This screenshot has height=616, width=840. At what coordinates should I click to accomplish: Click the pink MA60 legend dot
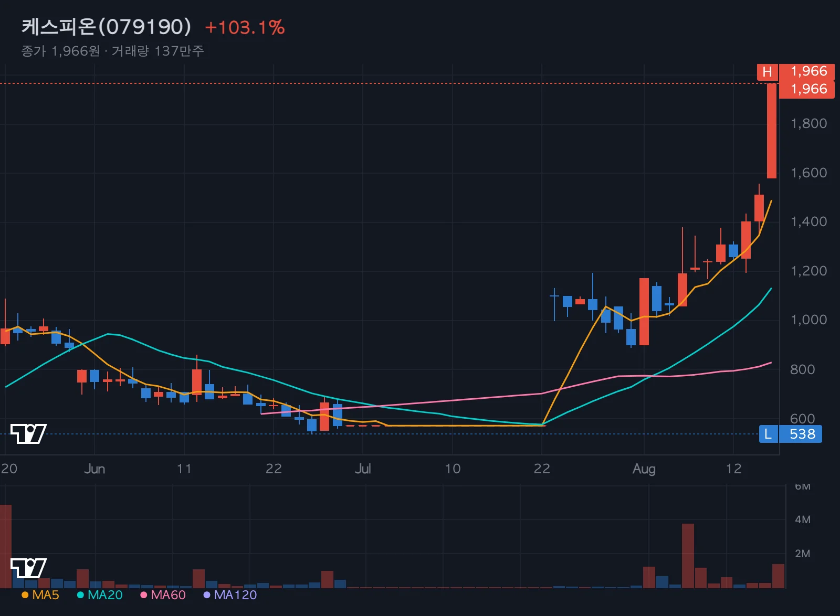coord(143,595)
